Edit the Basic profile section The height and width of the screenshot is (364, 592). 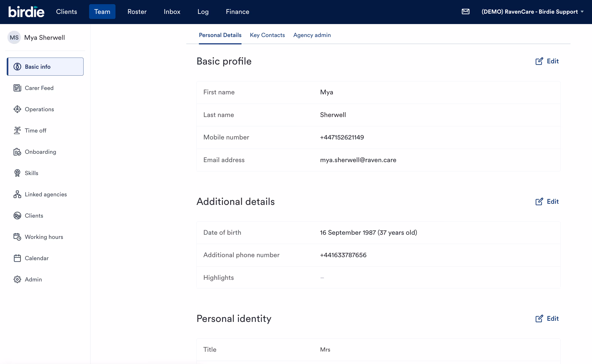(x=547, y=61)
